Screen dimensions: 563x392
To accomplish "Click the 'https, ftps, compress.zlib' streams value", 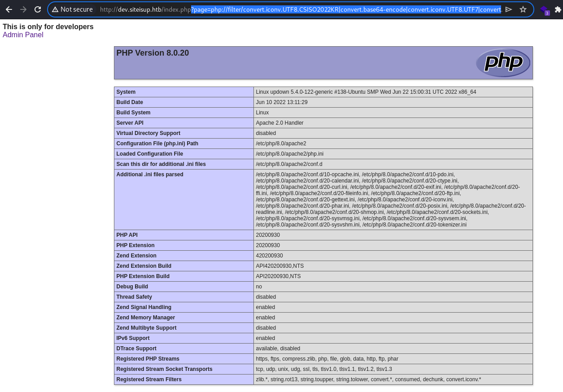I will click(327, 359).
